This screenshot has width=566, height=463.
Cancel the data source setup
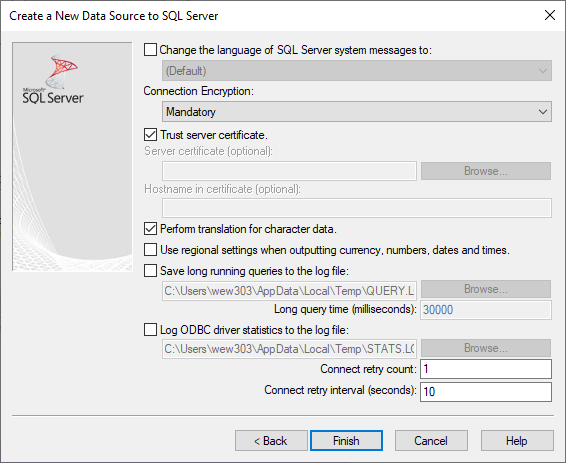pyautogui.click(x=431, y=441)
